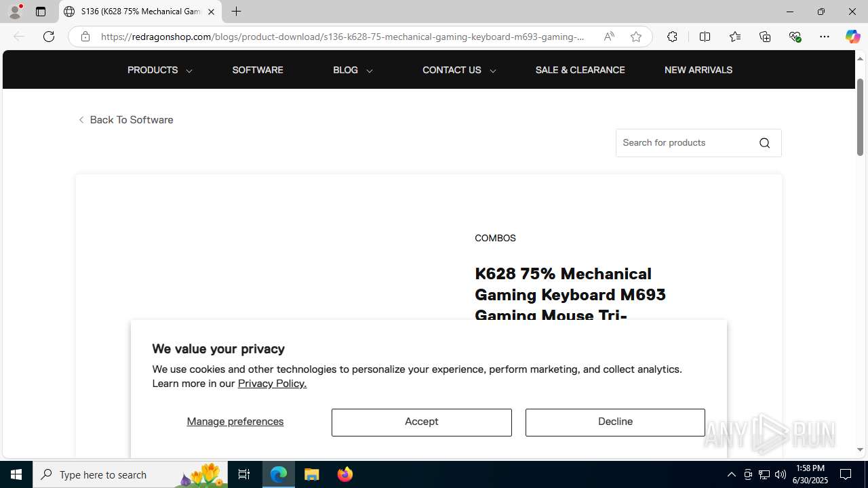This screenshot has width=868, height=488.
Task: Click the scrollbar down arrow
Action: tap(860, 449)
